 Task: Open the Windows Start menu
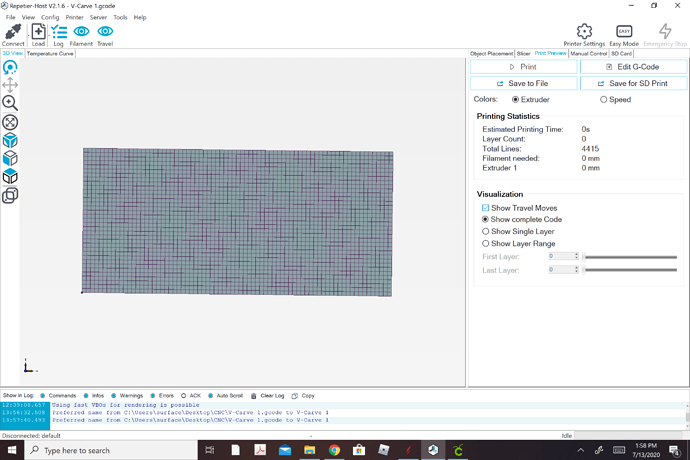click(12, 450)
